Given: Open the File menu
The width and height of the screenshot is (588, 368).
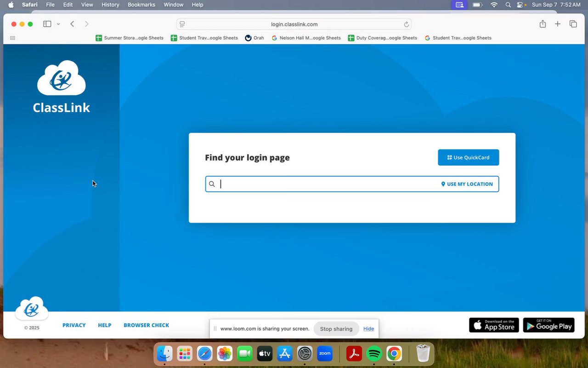Looking at the screenshot, I should coord(50,5).
